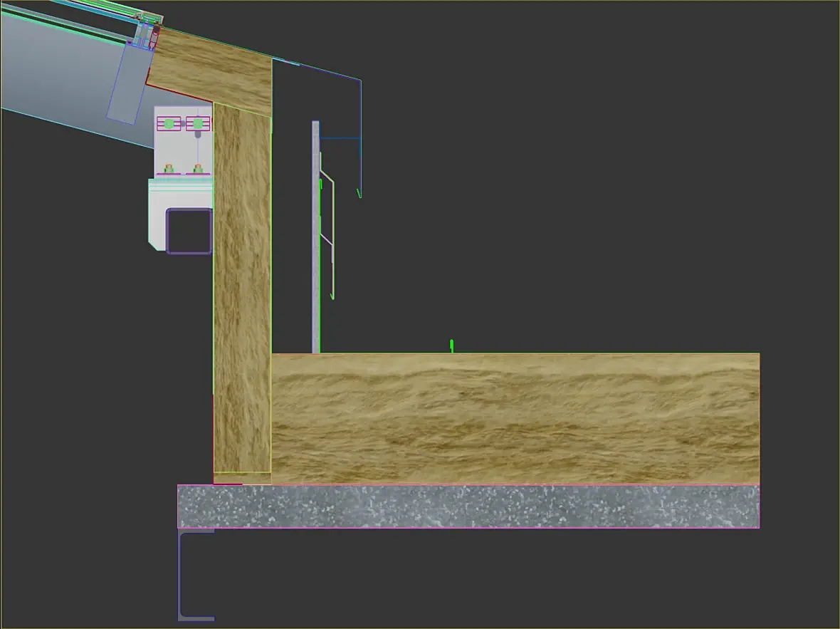The width and height of the screenshot is (840, 629).
Task: Select the thin gray vertical plate
Action: pos(315,237)
